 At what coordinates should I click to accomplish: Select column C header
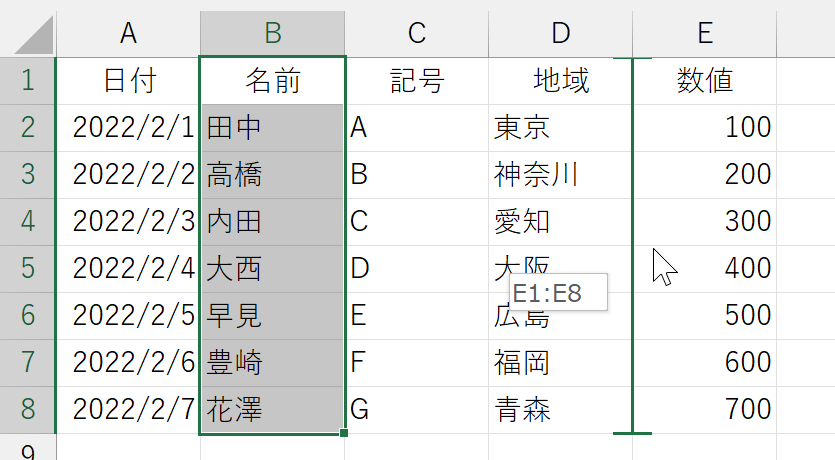(416, 34)
